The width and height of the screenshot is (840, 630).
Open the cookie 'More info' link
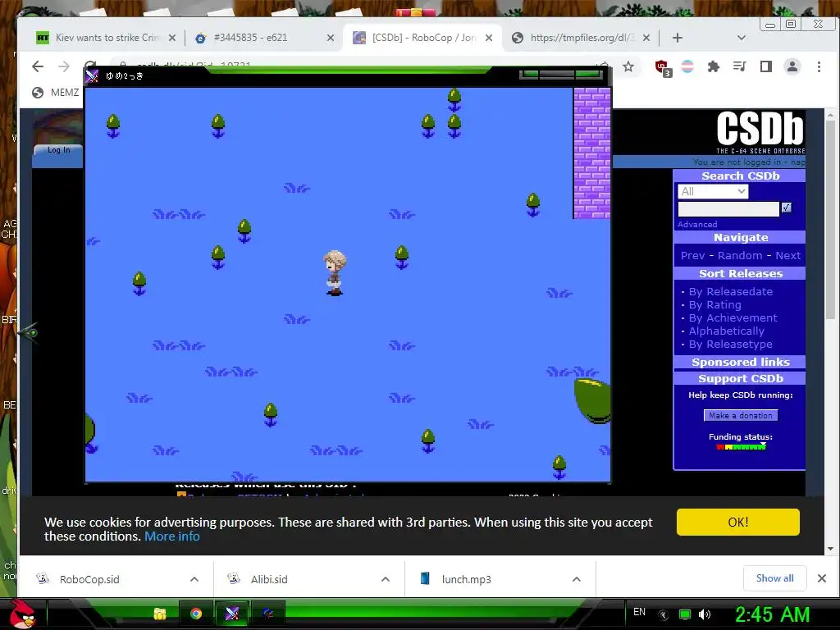click(172, 536)
